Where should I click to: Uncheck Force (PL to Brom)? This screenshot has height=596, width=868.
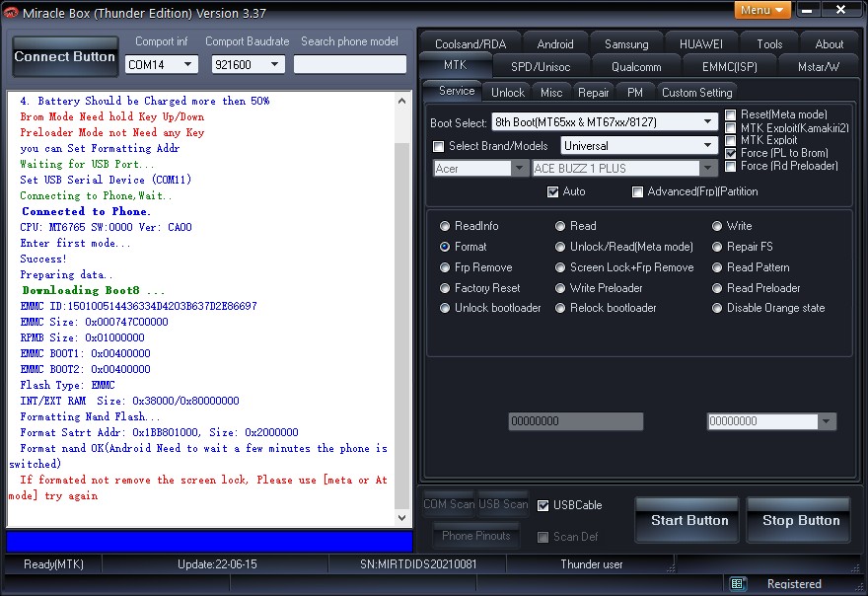[x=731, y=153]
